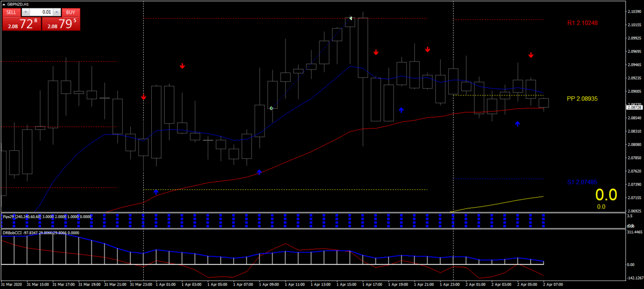Decrease lot volume with the down arrow
The height and width of the screenshot is (289, 644).
click(26, 12)
